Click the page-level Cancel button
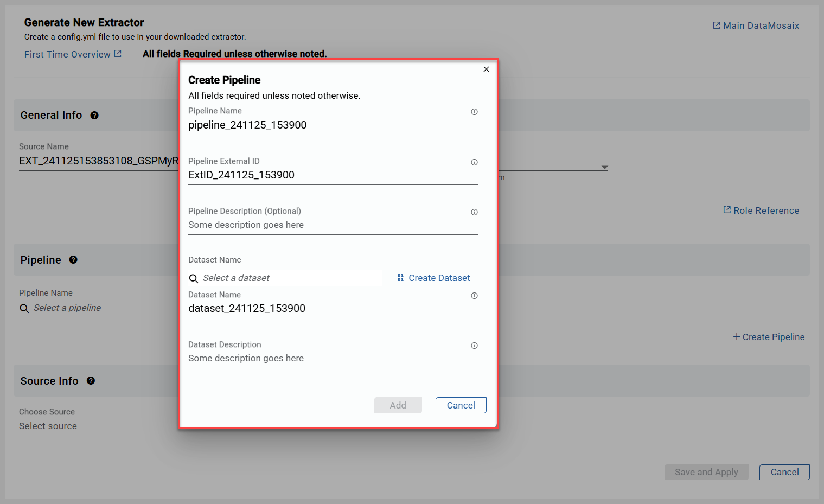 pyautogui.click(x=784, y=472)
